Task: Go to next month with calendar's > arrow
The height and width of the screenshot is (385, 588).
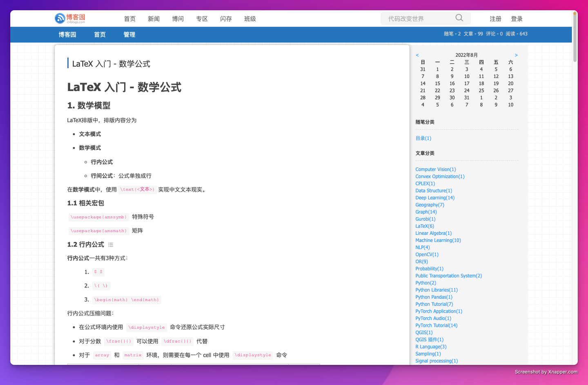Action: tap(516, 55)
